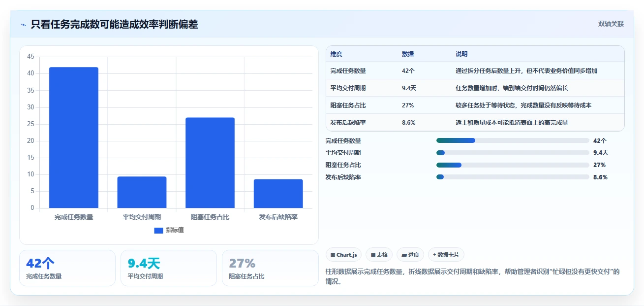The width and height of the screenshot is (644, 306).
Task: Click the 45 y-axis tick label
Action: pyautogui.click(x=31, y=57)
